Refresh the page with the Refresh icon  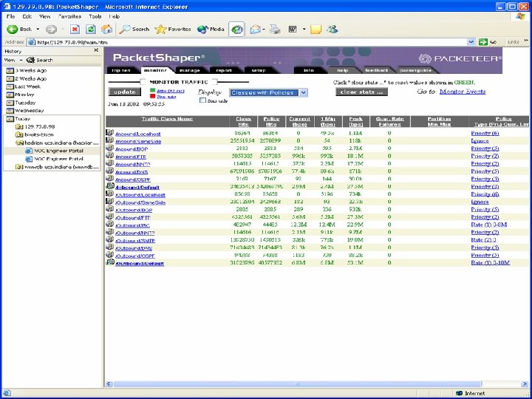coord(91,30)
